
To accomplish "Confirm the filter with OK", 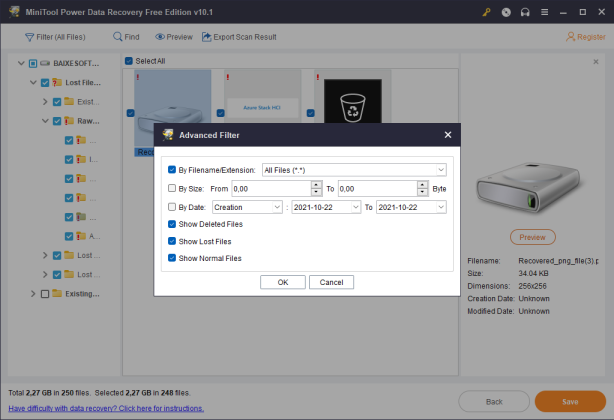I will click(283, 282).
